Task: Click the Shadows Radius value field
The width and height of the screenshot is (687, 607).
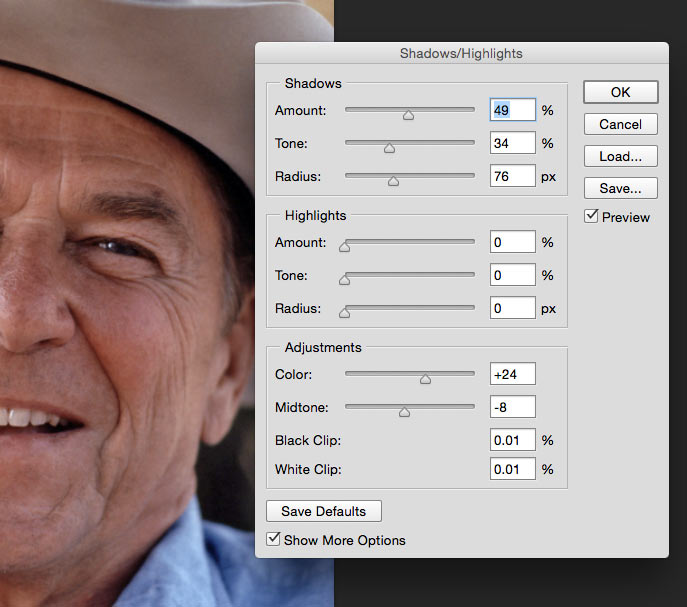Action: click(x=512, y=176)
